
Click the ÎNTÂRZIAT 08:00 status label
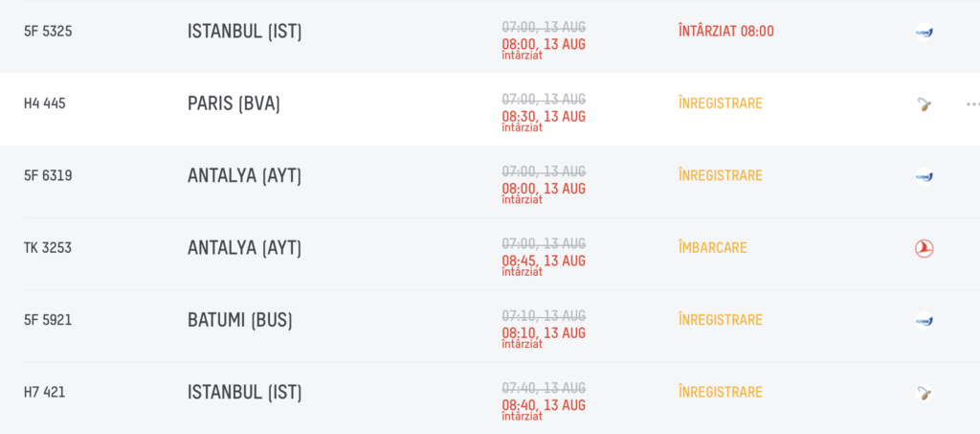click(x=726, y=32)
